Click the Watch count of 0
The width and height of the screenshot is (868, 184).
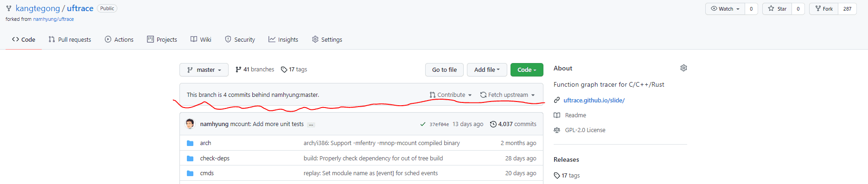[751, 9]
